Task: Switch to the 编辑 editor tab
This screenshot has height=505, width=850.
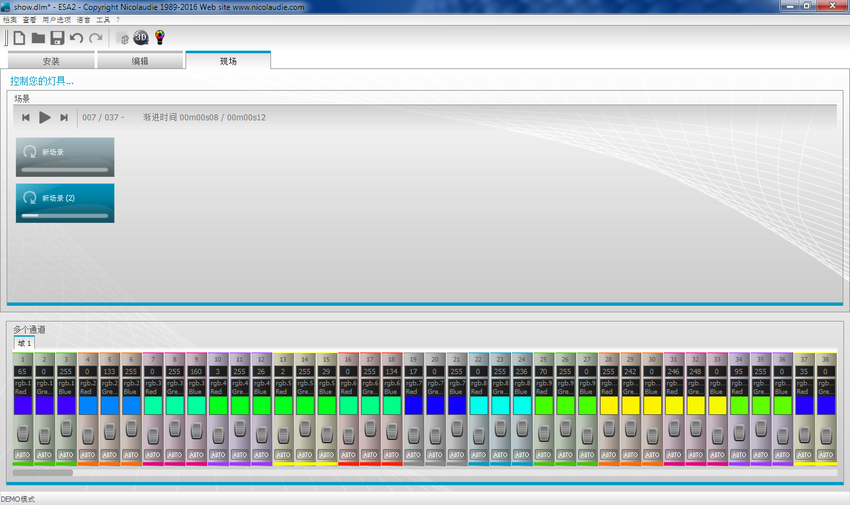Action: pos(140,61)
